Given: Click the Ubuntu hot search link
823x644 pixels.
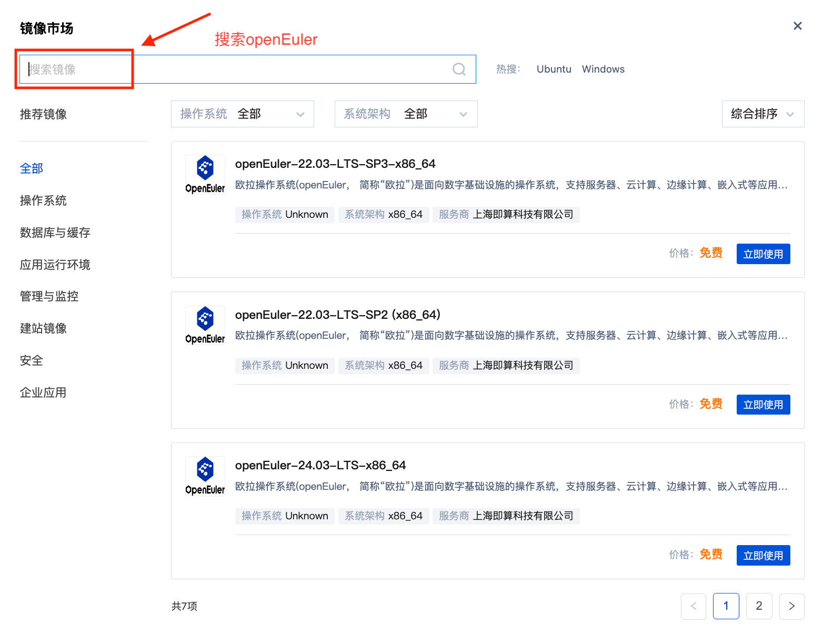Looking at the screenshot, I should (x=554, y=69).
